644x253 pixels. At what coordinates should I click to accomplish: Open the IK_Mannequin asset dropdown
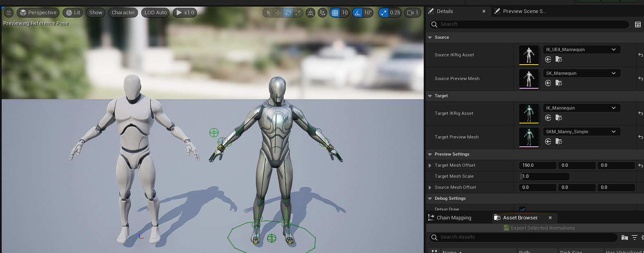[582, 108]
